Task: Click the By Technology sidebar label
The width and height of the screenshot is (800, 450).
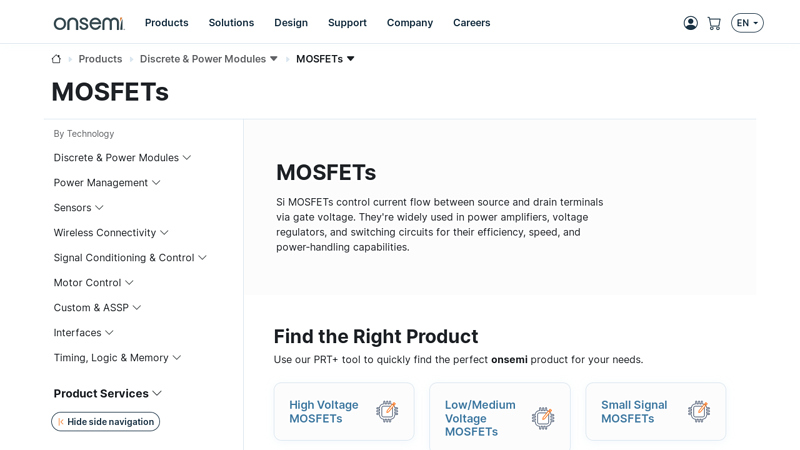Action: click(x=84, y=134)
